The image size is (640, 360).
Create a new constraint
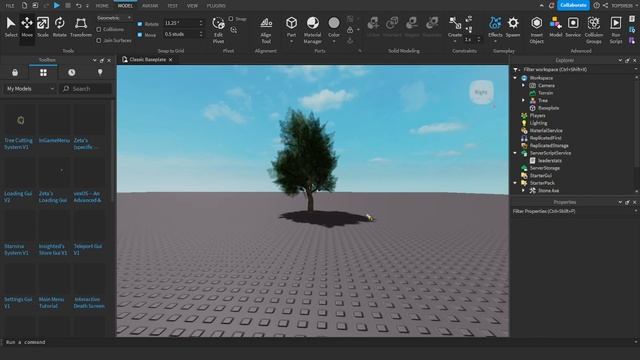click(x=455, y=27)
